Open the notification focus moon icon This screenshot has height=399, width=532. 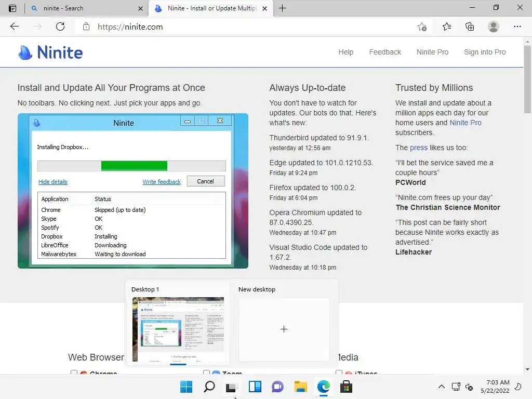click(518, 387)
